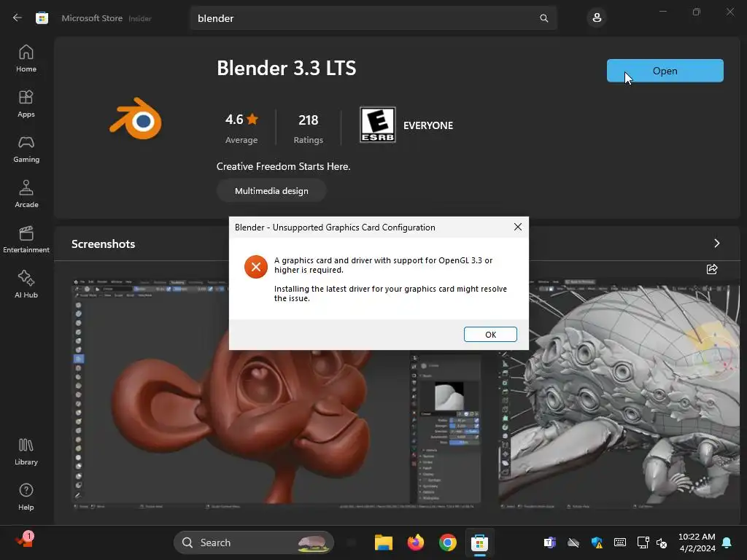The height and width of the screenshot is (560, 747).
Task: Open the notification bell in taskbar
Action: click(727, 542)
